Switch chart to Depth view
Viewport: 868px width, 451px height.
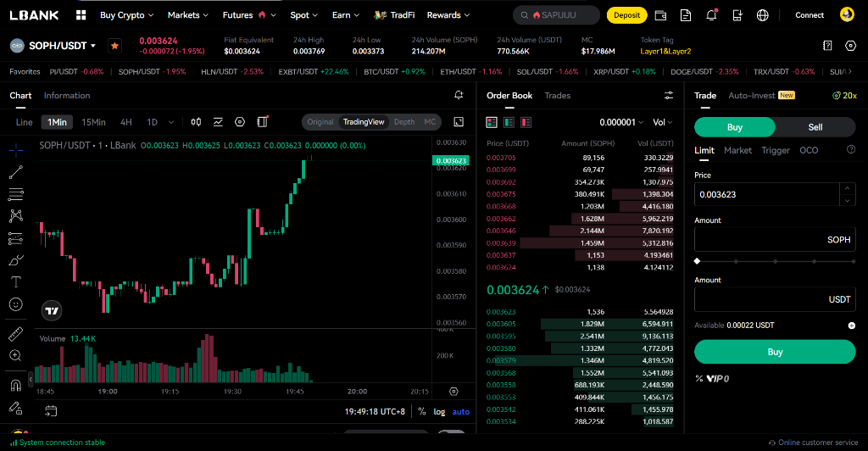[404, 122]
